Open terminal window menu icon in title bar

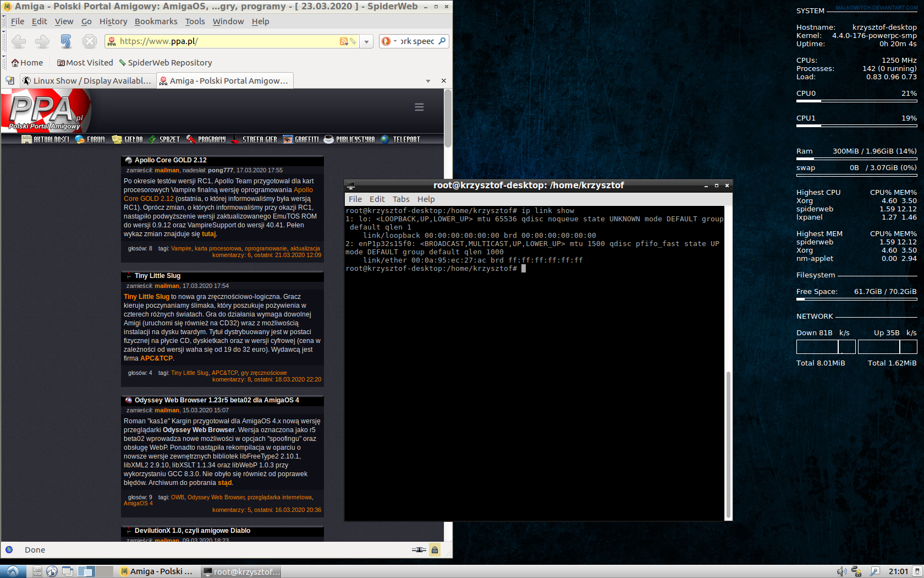[x=350, y=186]
